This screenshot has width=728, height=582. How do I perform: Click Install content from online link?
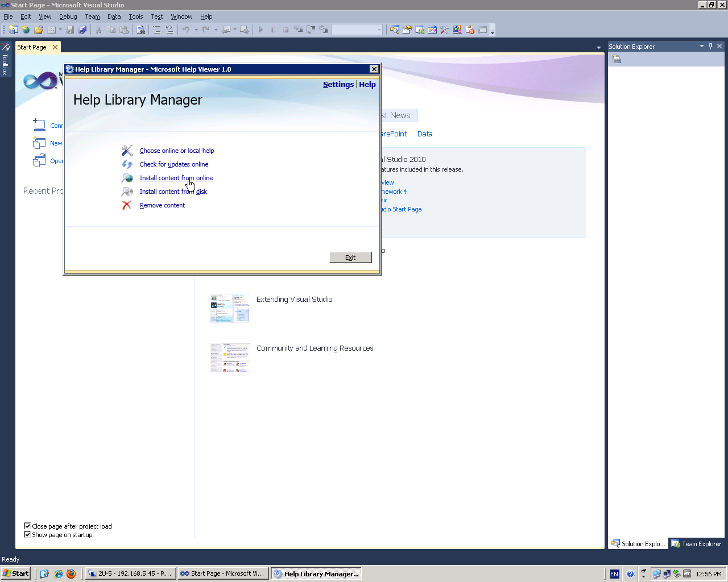[x=176, y=178]
